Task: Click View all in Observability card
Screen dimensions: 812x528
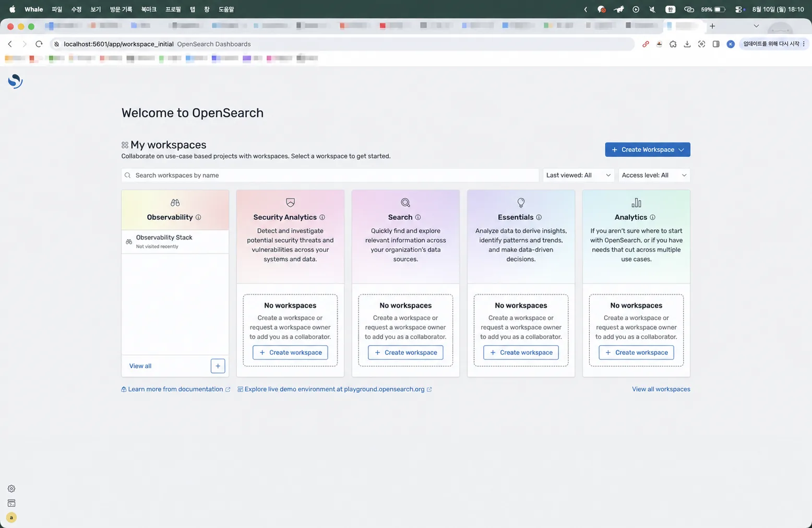Action: click(x=140, y=366)
